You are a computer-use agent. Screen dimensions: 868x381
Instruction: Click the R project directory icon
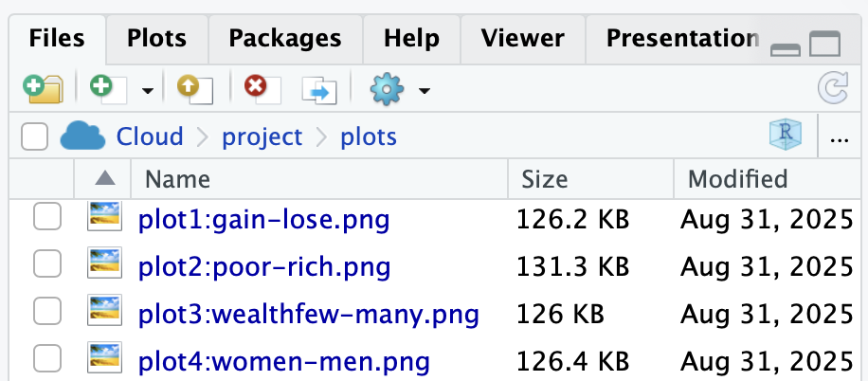[x=785, y=136]
